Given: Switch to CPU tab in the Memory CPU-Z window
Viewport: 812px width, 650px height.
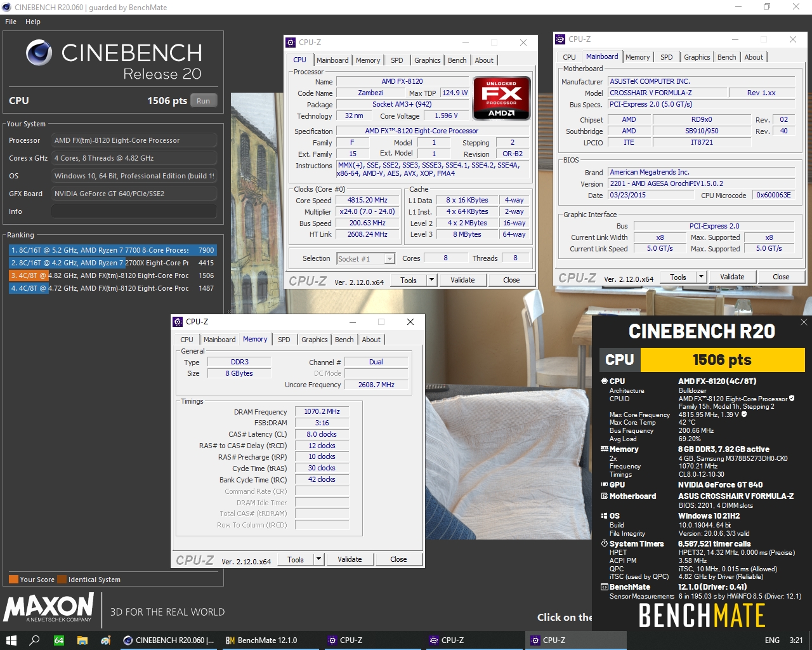Looking at the screenshot, I should (187, 340).
